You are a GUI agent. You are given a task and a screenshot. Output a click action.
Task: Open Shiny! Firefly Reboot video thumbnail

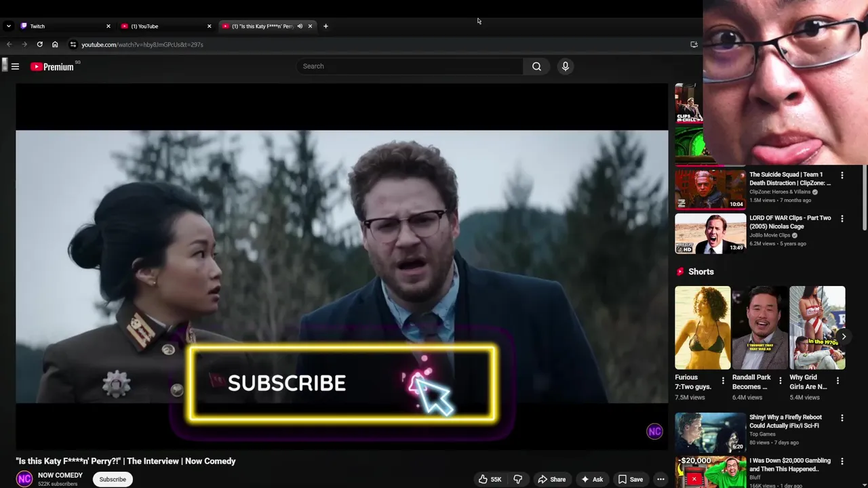[710, 432]
